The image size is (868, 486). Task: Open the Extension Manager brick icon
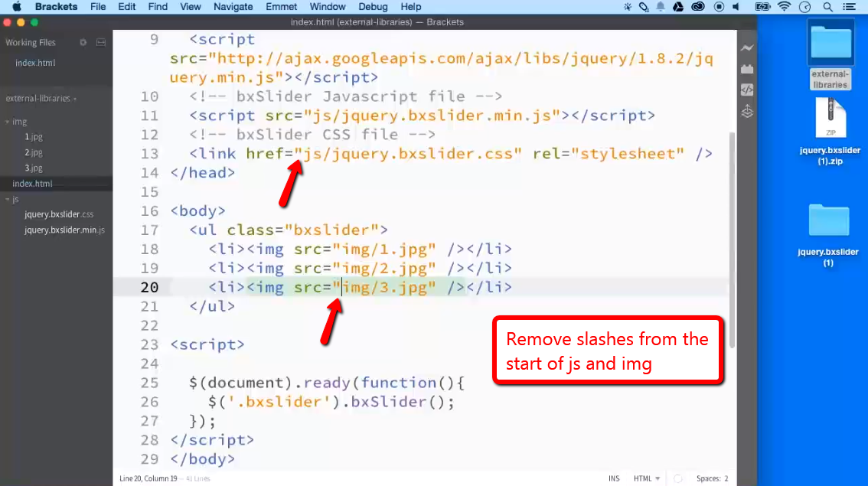point(747,69)
